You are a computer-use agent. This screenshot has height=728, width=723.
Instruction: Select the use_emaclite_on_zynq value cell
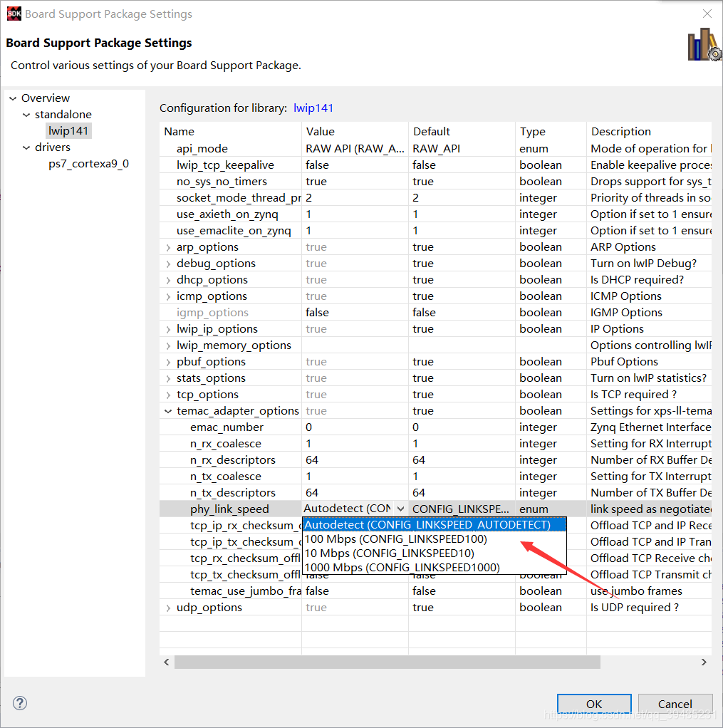355,231
